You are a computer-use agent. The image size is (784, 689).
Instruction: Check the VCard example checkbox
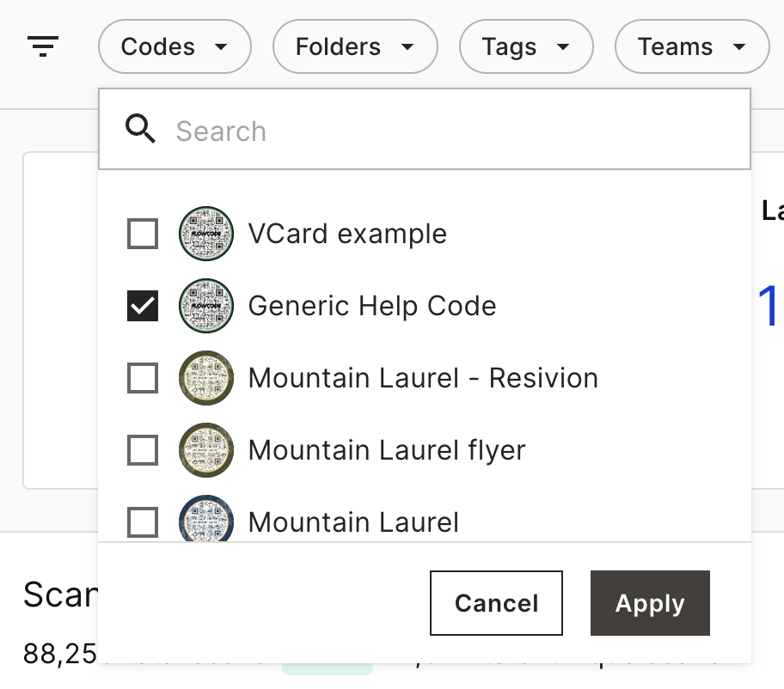point(143,234)
